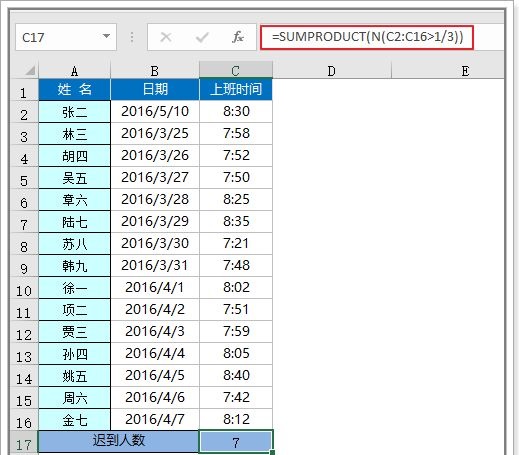Click the Name Box showing C17
This screenshot has width=519, height=455.
point(66,37)
